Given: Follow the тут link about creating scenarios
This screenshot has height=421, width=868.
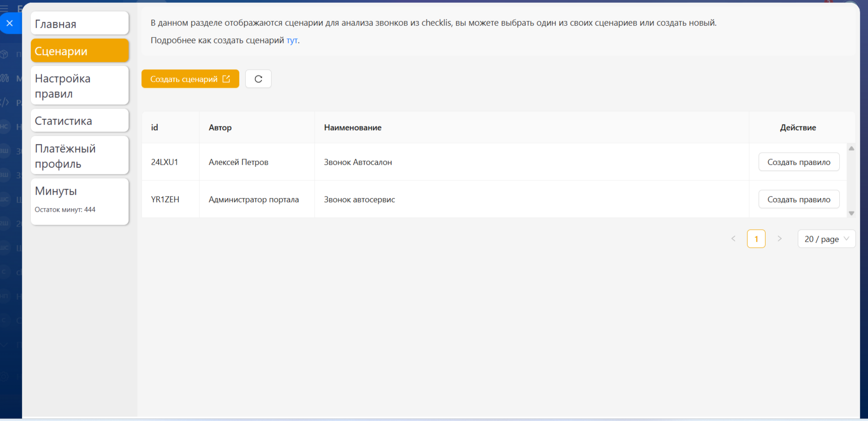Looking at the screenshot, I should coord(291,41).
